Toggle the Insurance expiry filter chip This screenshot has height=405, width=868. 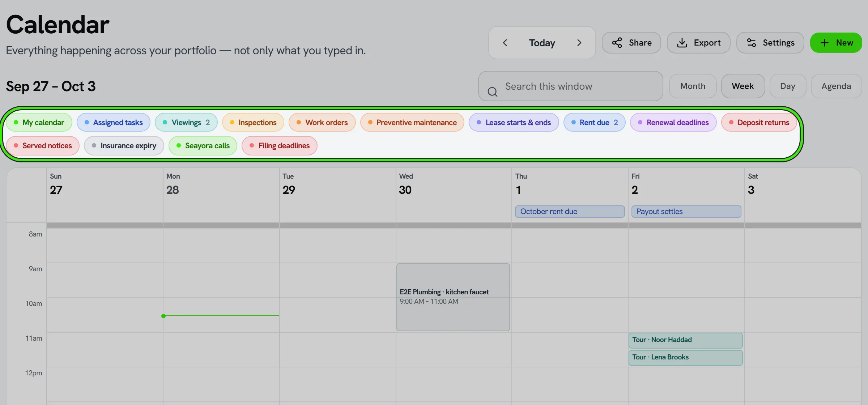tap(124, 145)
